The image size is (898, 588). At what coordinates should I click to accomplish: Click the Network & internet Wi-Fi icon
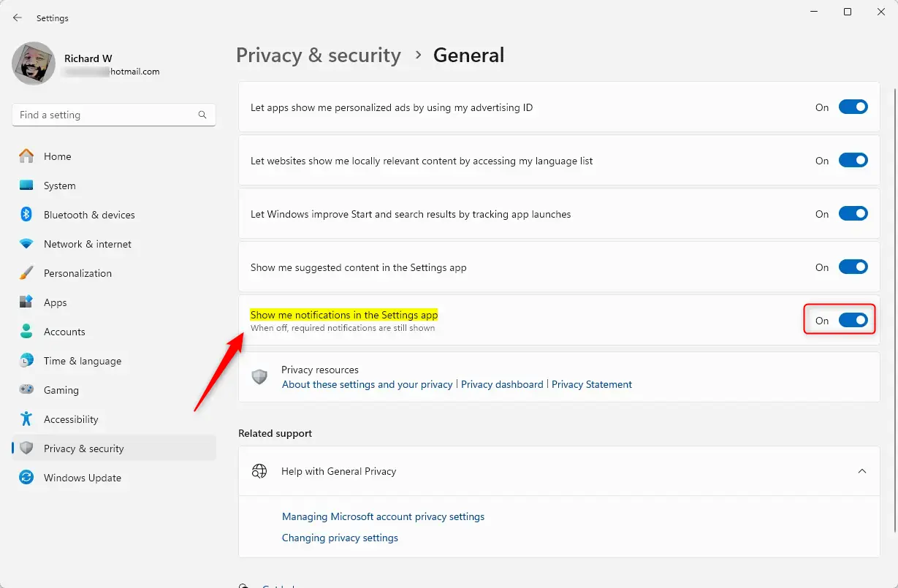tap(26, 244)
